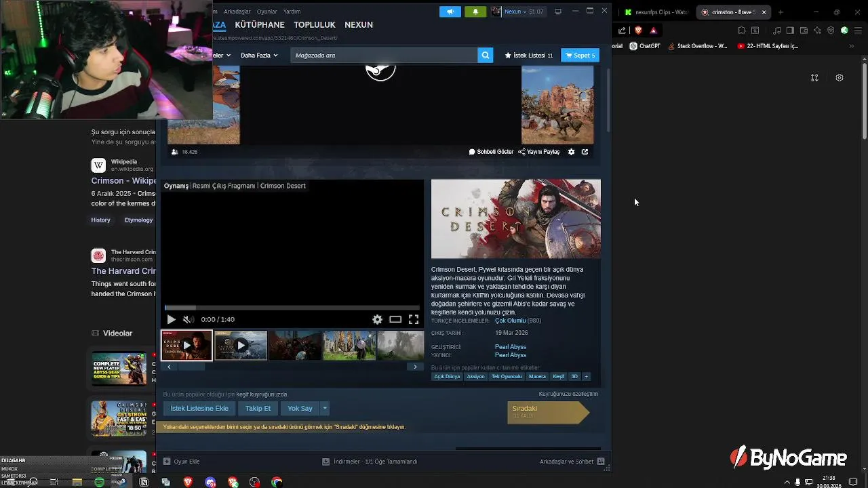Open Steam notifications bell icon
Viewport: 868px width, 488px height.
click(x=475, y=12)
